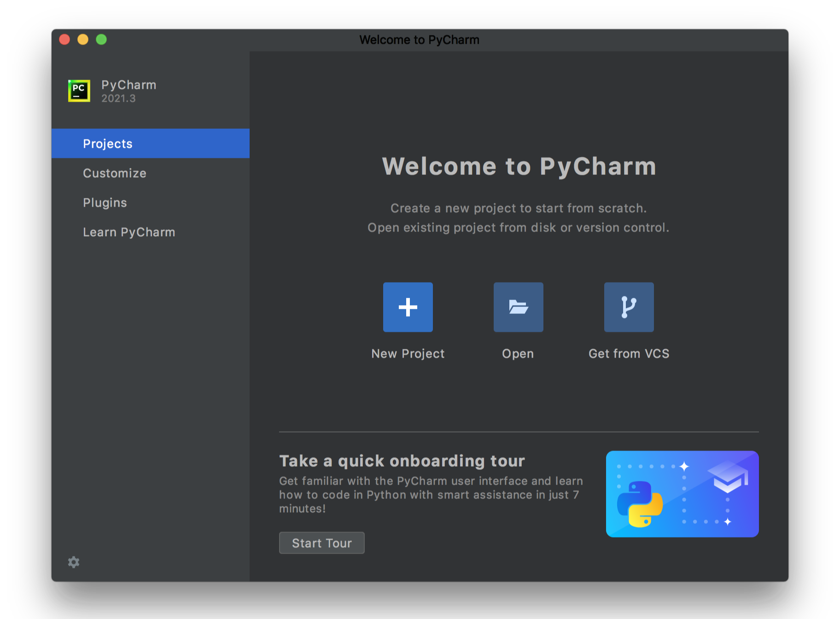The image size is (840, 619).
Task: Click the 'Take a quick onboarding tour' heading
Action: pos(402,461)
